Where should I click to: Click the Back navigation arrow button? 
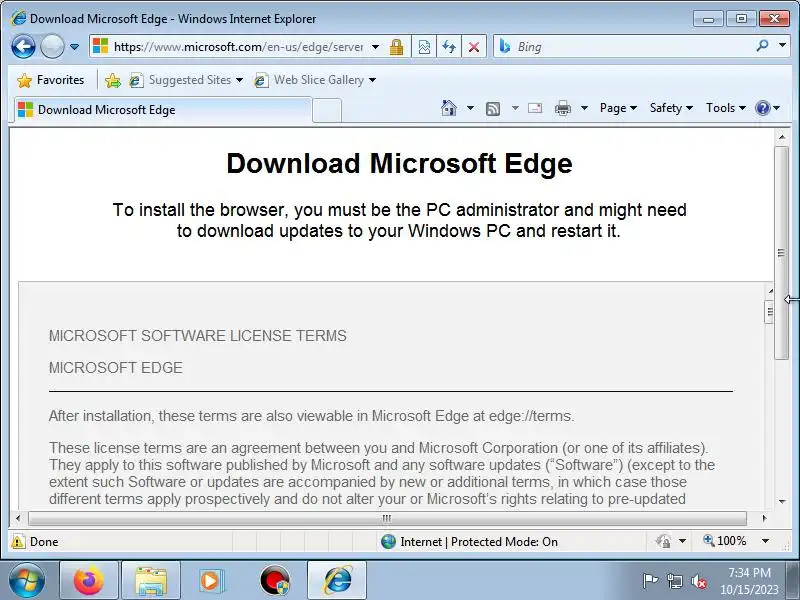(x=23, y=47)
